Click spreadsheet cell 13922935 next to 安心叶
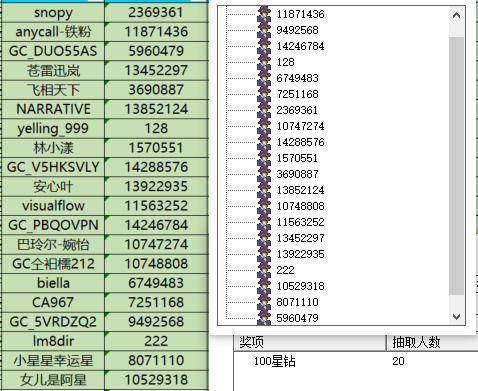Viewport: 478px width, 391px height. 156,187
